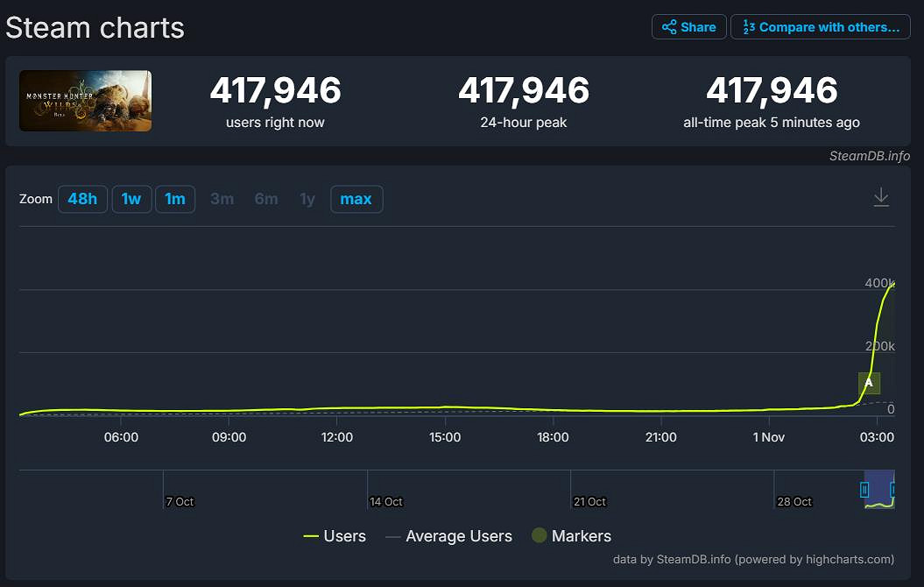Click marker A on the chart

(x=869, y=383)
